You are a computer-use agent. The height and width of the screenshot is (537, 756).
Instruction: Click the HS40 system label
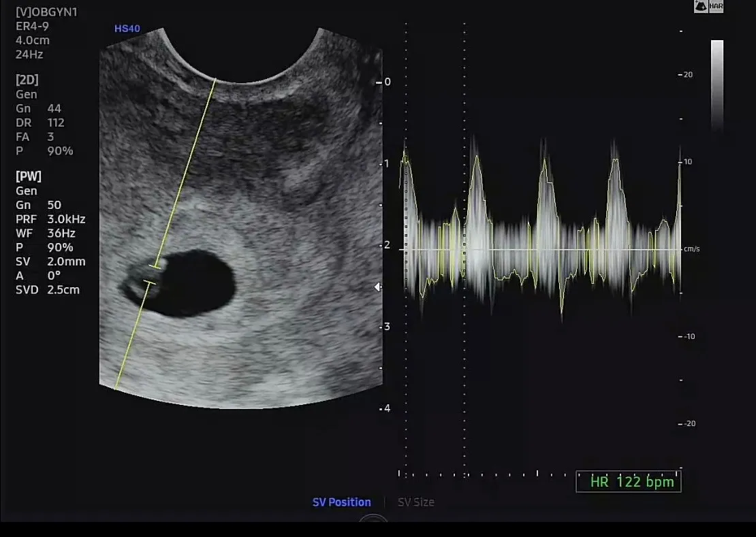(x=127, y=29)
